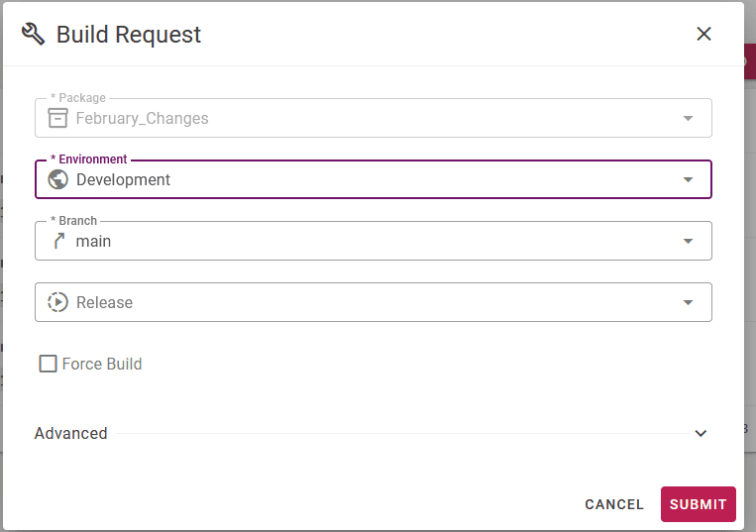Click the wrench icon beside Build Request
This screenshot has height=532, width=756.
[34, 35]
